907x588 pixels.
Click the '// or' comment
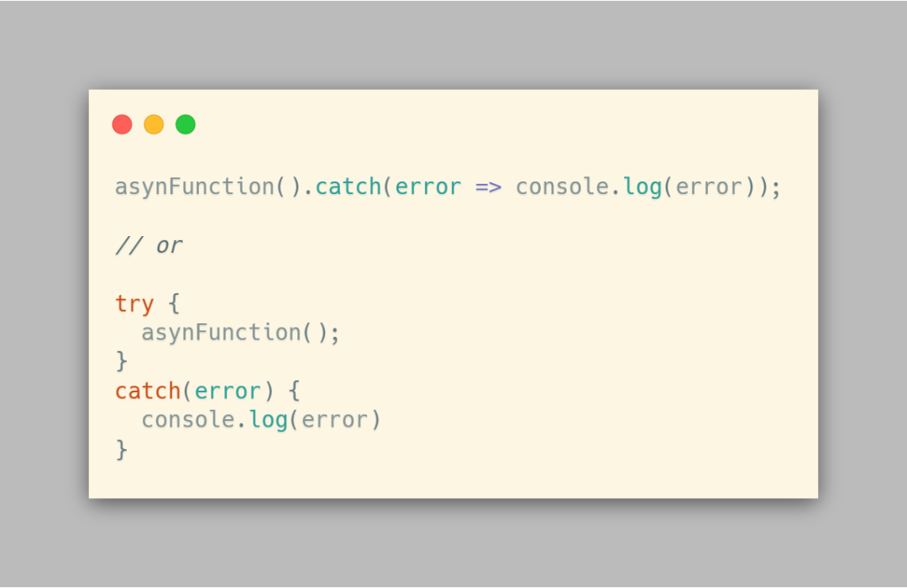point(149,245)
